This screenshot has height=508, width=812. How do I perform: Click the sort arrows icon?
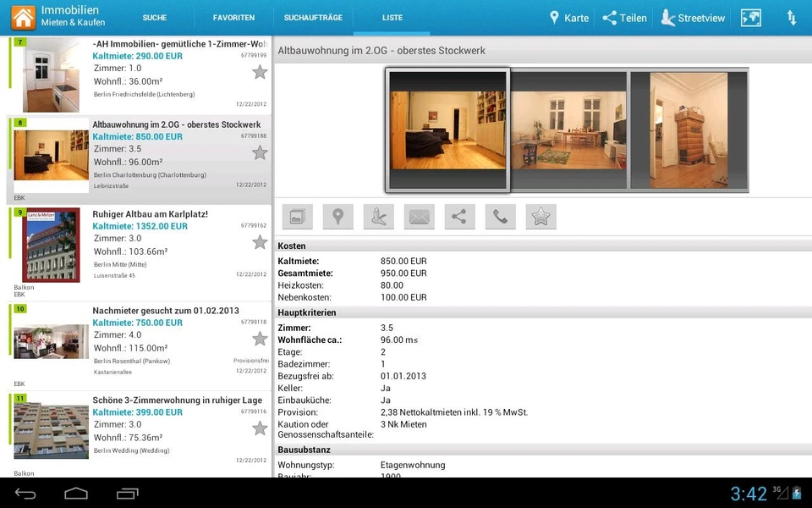792,18
